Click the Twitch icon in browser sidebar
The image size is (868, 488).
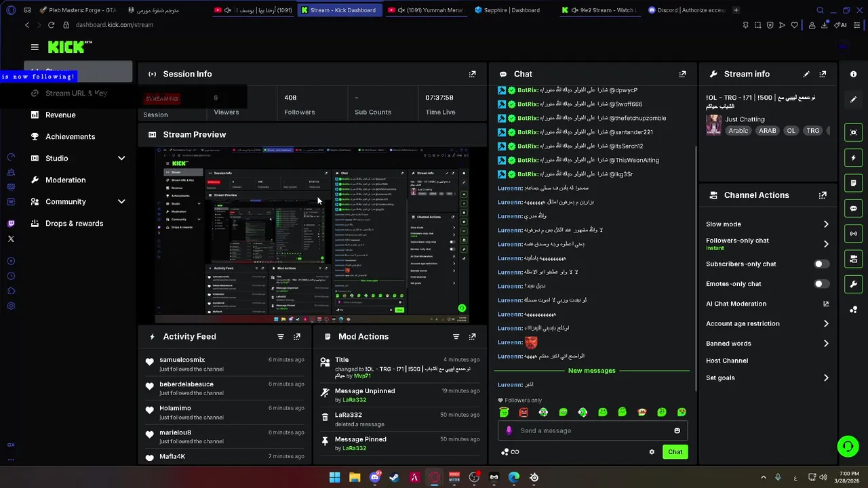11,223
